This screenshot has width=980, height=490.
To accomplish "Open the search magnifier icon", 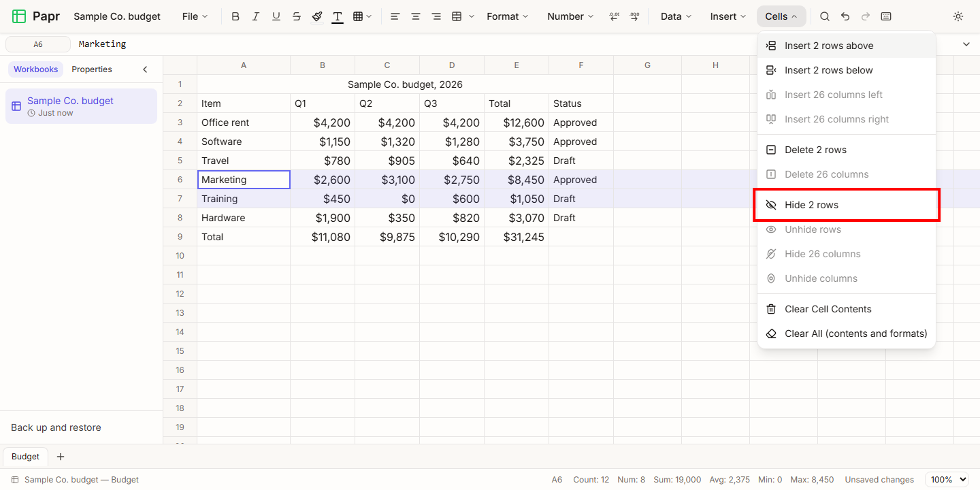I will [x=825, y=16].
